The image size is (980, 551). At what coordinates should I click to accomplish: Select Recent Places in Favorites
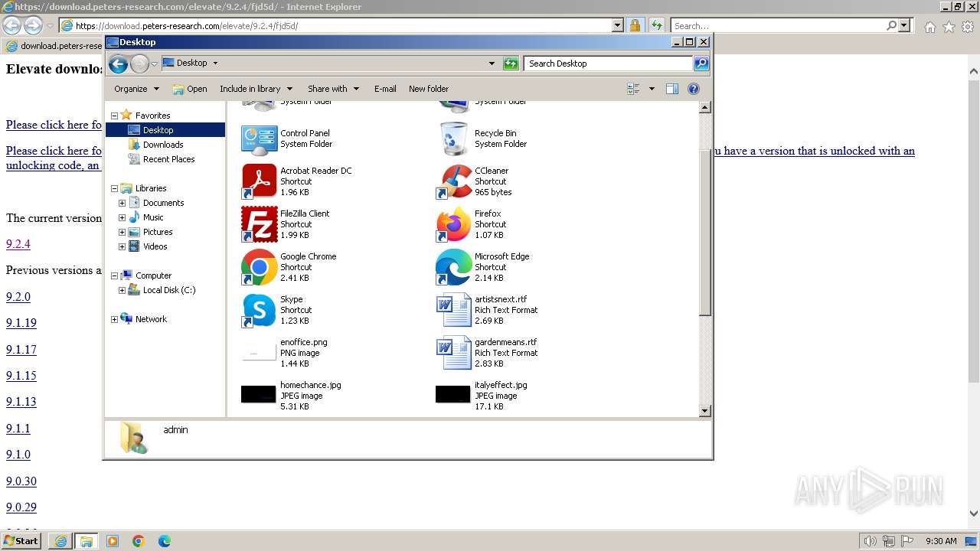coord(168,159)
